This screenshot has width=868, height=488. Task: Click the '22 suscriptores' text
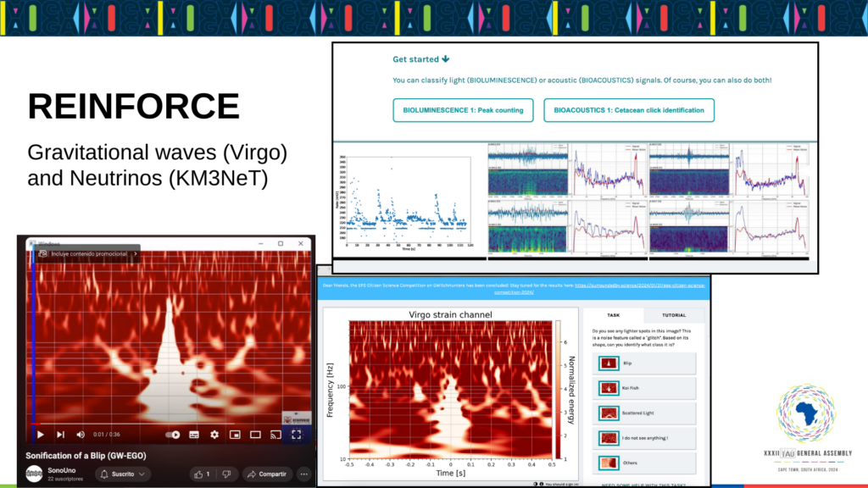pos(65,480)
